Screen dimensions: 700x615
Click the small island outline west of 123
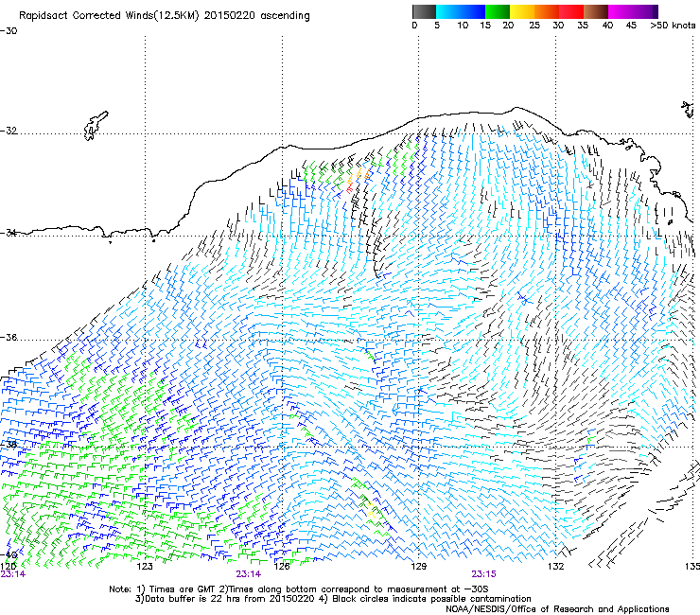(96, 126)
